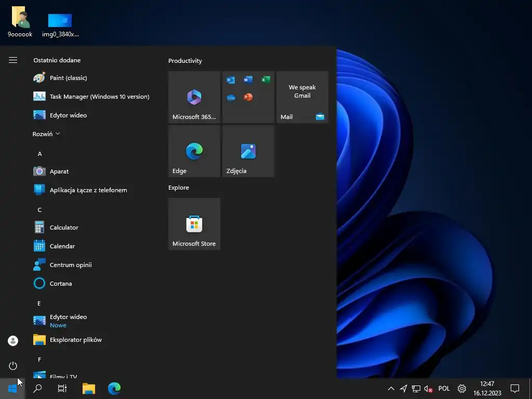Open the notification center icon
The image size is (532, 399).
[515, 389]
